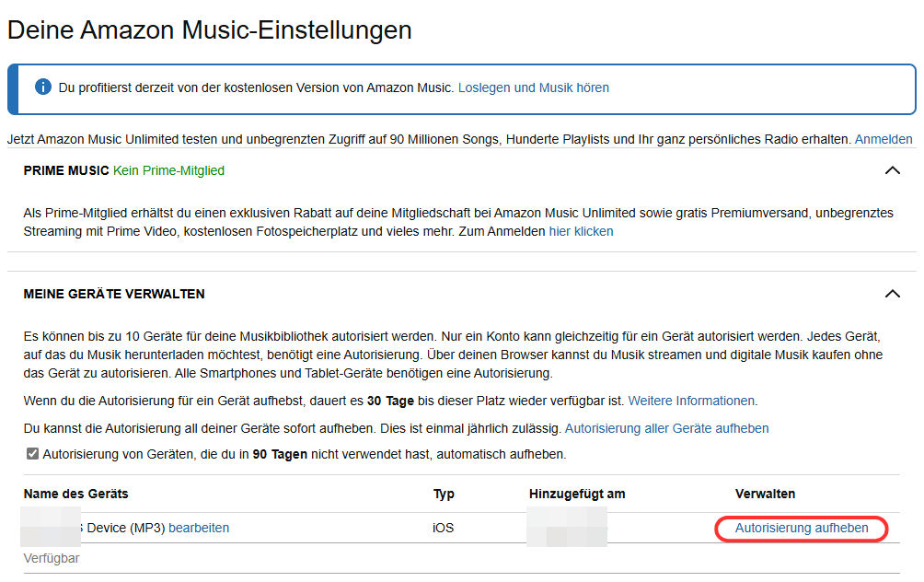Uncheck automatic deauthorization after 90 days checkbox
Image resolution: width=924 pixels, height=582 pixels.
32,454
